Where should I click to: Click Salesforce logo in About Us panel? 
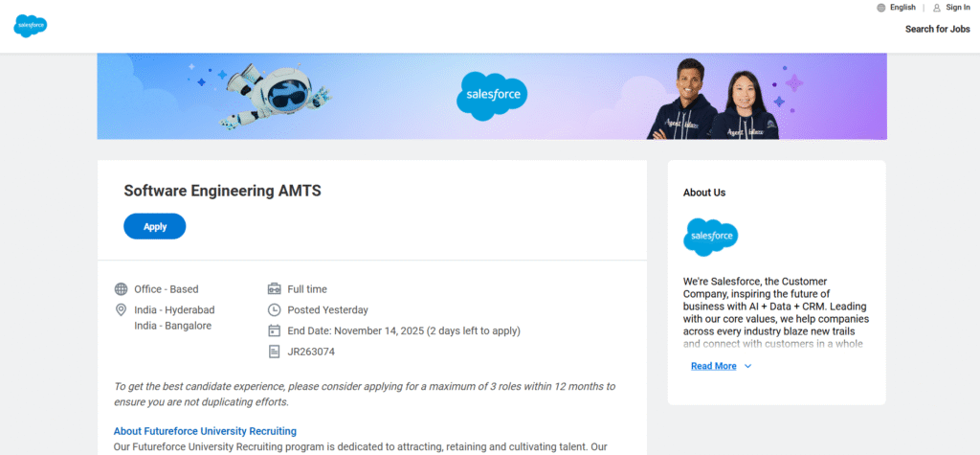point(710,237)
